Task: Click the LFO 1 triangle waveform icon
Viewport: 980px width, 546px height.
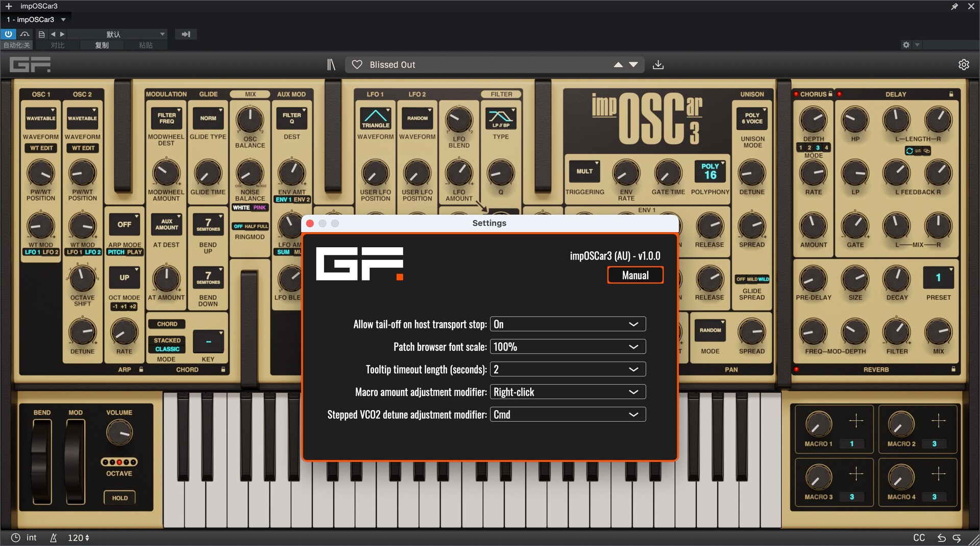Action: pyautogui.click(x=375, y=118)
